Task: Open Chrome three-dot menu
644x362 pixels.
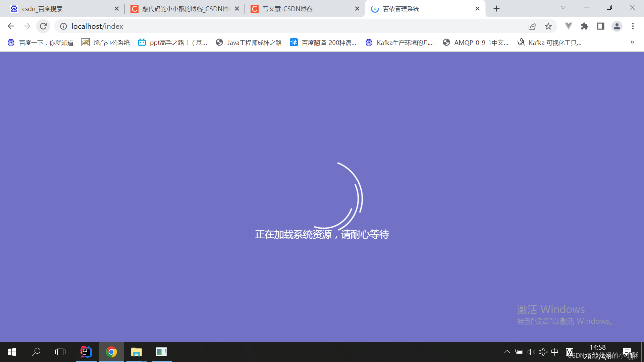Action: point(633,26)
